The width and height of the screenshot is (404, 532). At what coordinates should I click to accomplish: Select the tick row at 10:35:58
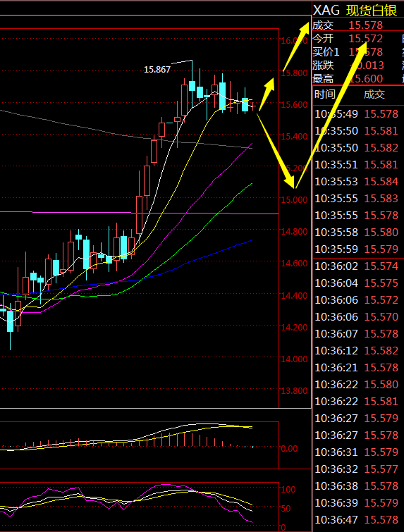pyautogui.click(x=357, y=233)
